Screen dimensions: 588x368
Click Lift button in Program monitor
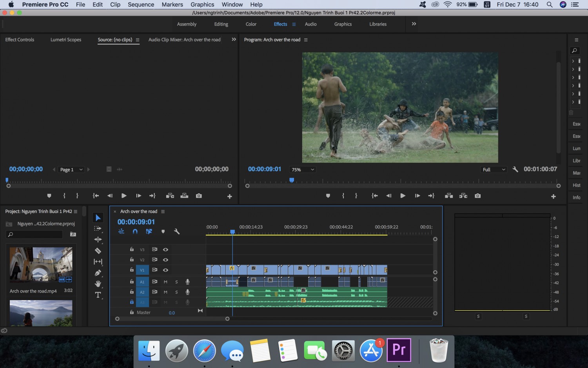tap(449, 196)
